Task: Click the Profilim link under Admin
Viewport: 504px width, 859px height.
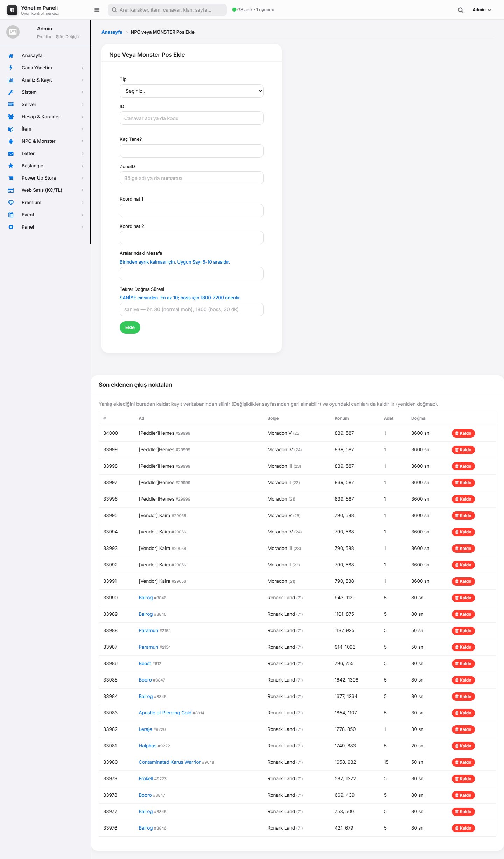Action: click(44, 37)
